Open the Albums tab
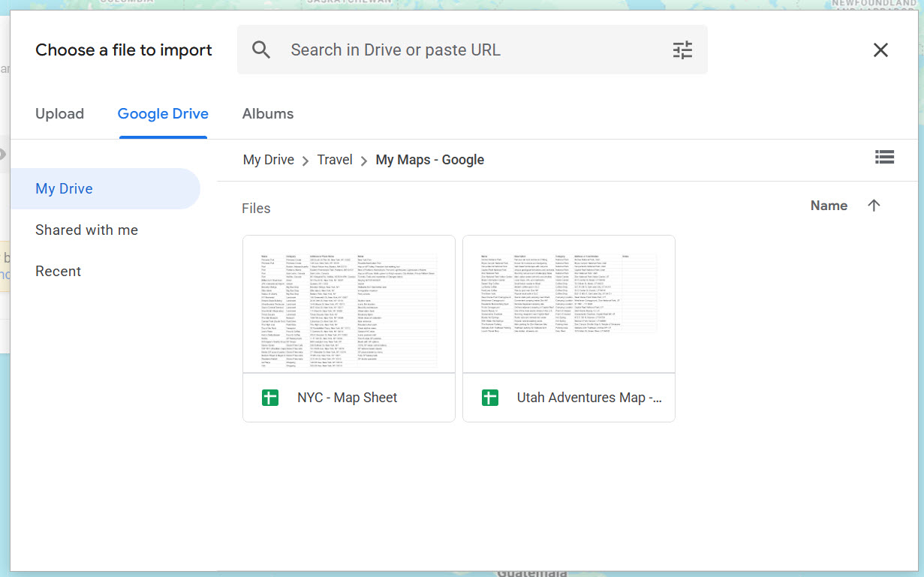924x577 pixels. coord(268,114)
